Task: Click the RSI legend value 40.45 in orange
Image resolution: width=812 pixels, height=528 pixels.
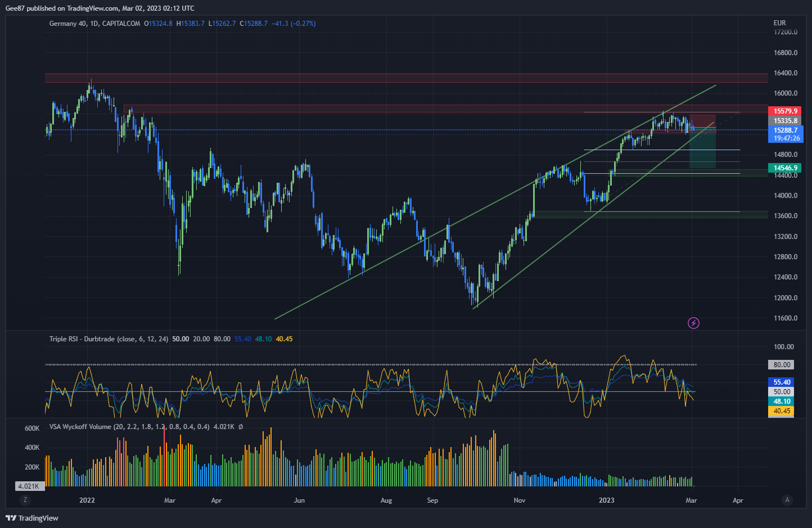Action: [x=284, y=339]
